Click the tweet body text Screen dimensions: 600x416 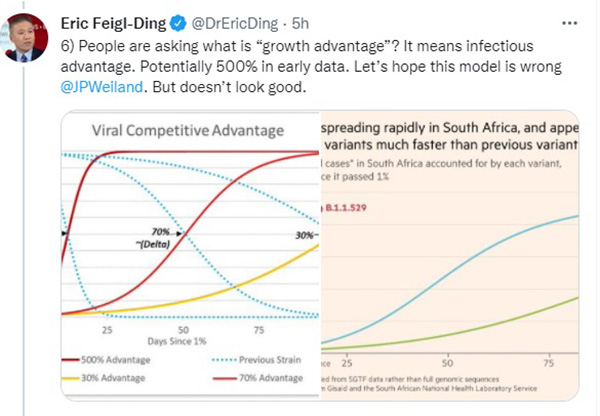300,65
